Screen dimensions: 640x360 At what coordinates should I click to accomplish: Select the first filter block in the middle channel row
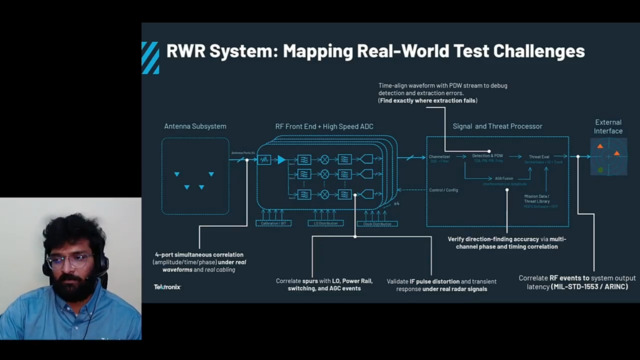point(304,174)
